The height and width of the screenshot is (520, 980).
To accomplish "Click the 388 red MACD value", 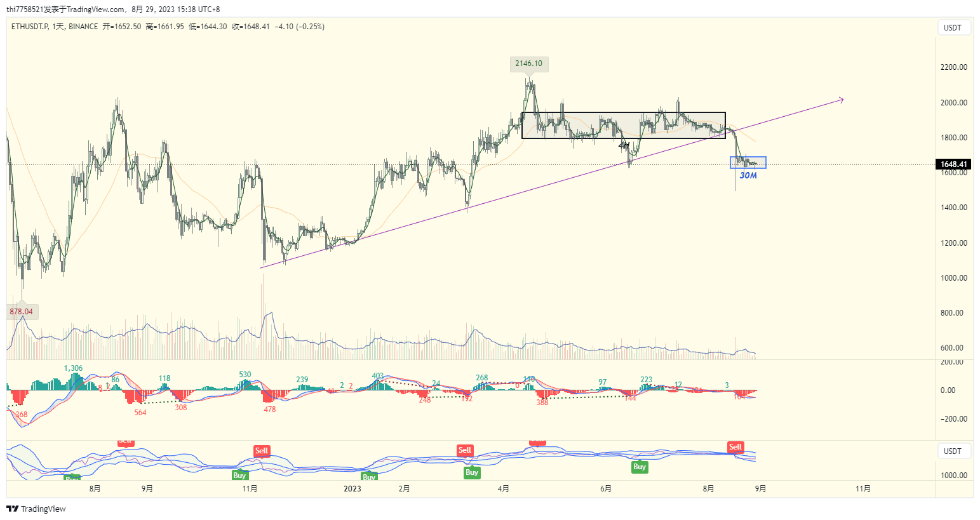I will coord(542,403).
